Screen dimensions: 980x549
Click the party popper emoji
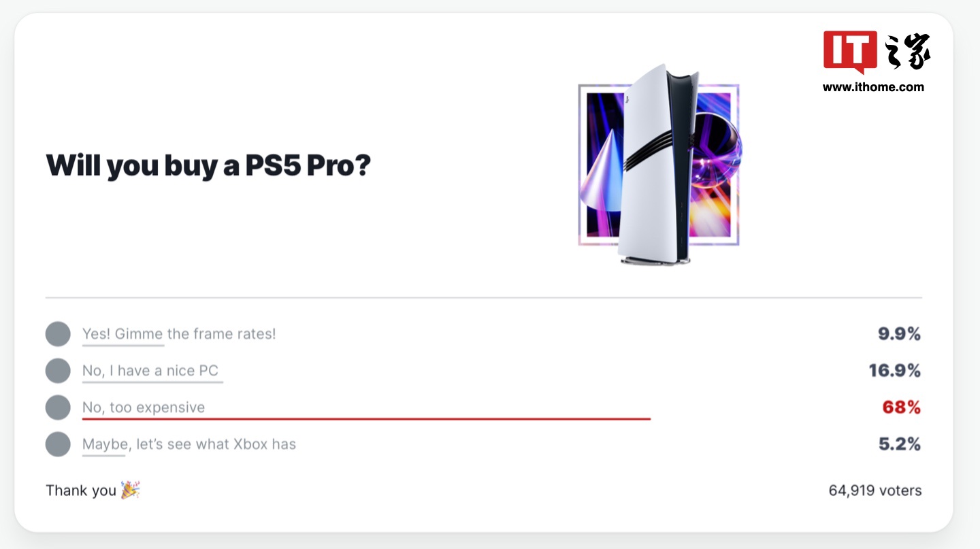(x=130, y=490)
